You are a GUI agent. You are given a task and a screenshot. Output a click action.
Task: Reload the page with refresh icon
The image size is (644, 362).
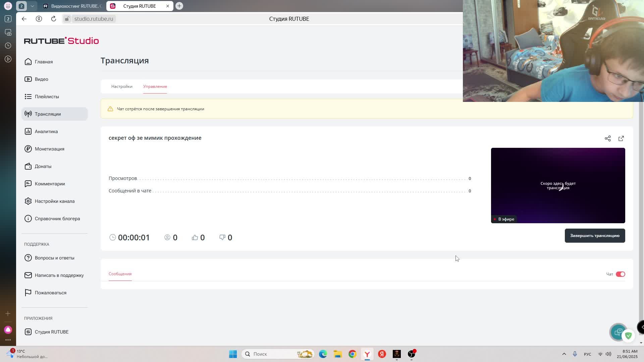click(x=53, y=19)
